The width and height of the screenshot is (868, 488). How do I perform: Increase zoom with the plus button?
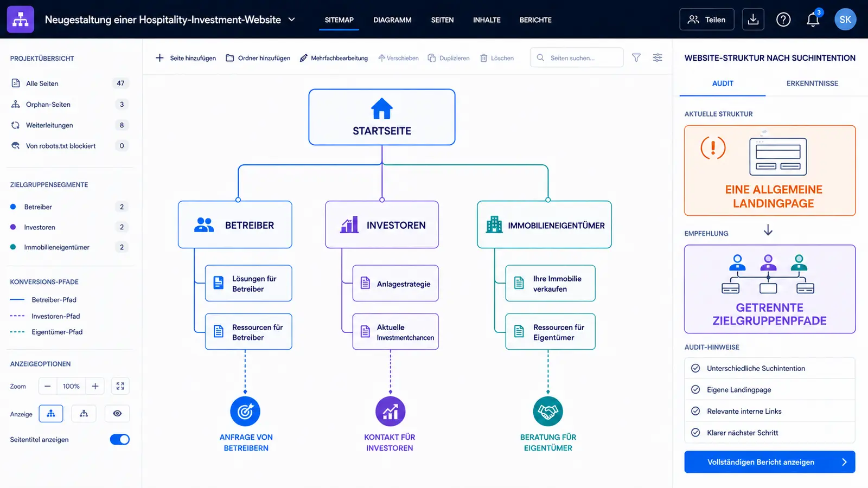pos(95,386)
